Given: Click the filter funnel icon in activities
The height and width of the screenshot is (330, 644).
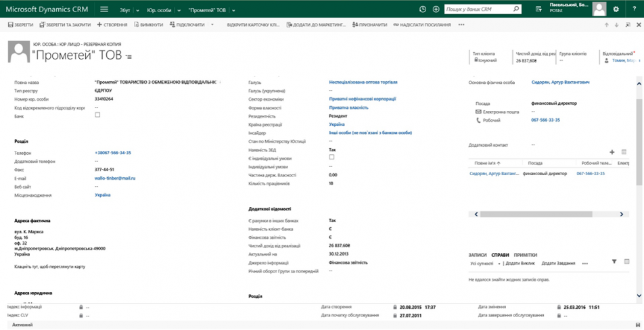Looking at the screenshot, I should [614, 262].
